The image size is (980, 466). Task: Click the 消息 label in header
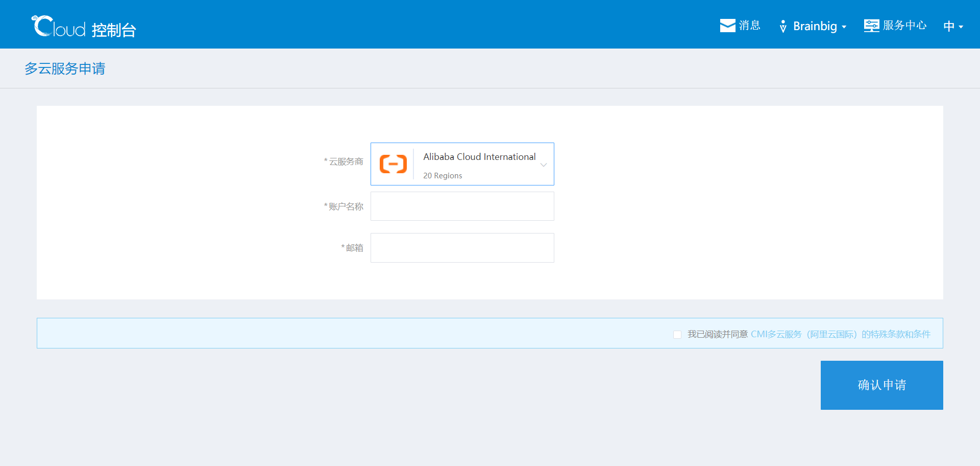(x=750, y=26)
